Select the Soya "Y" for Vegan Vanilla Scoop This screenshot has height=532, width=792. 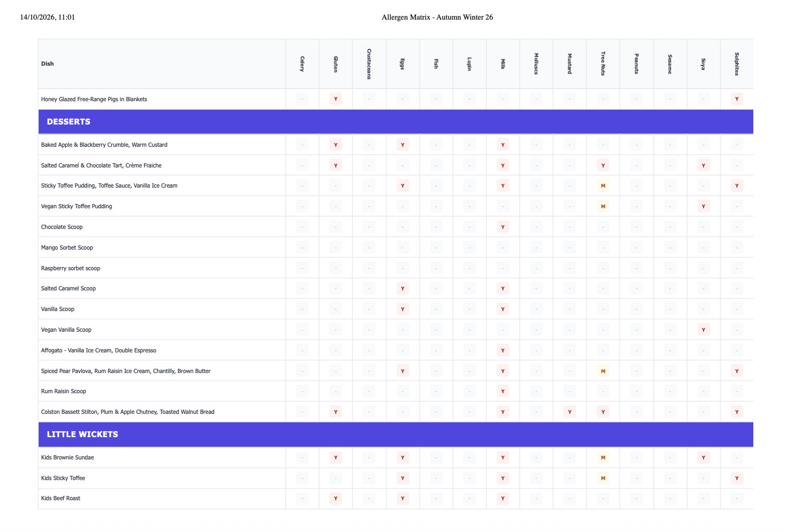coord(703,330)
